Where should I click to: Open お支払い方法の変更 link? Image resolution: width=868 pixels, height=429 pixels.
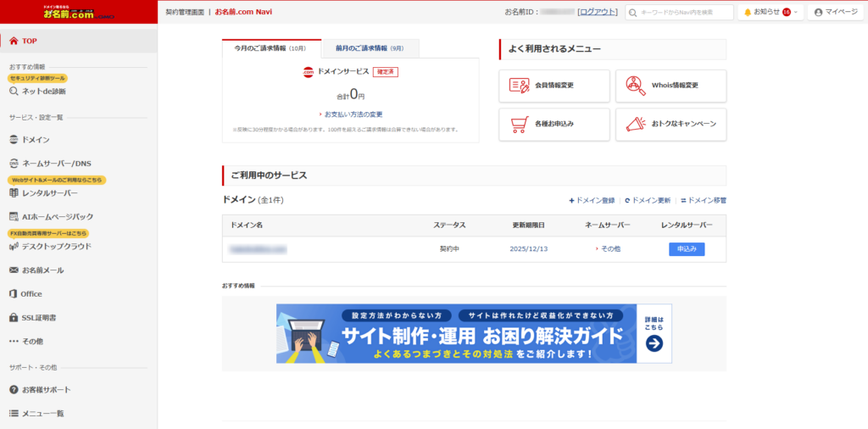(353, 114)
